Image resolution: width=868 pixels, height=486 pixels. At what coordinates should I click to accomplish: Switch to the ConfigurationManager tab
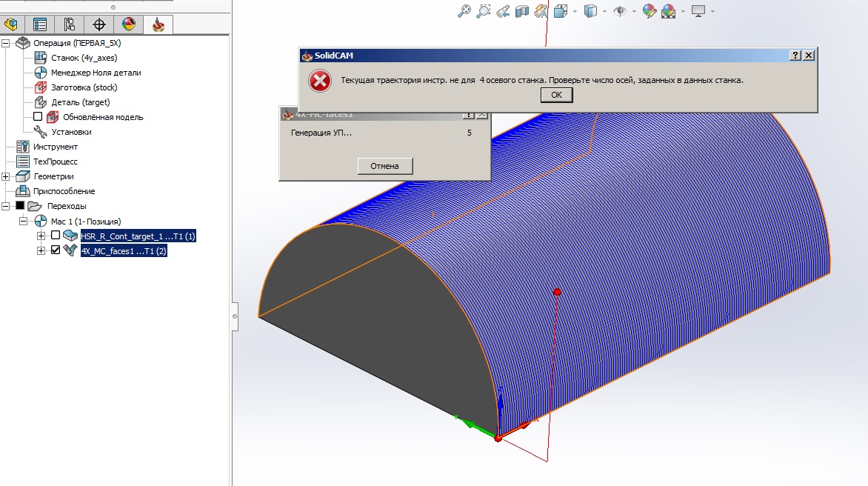click(69, 24)
